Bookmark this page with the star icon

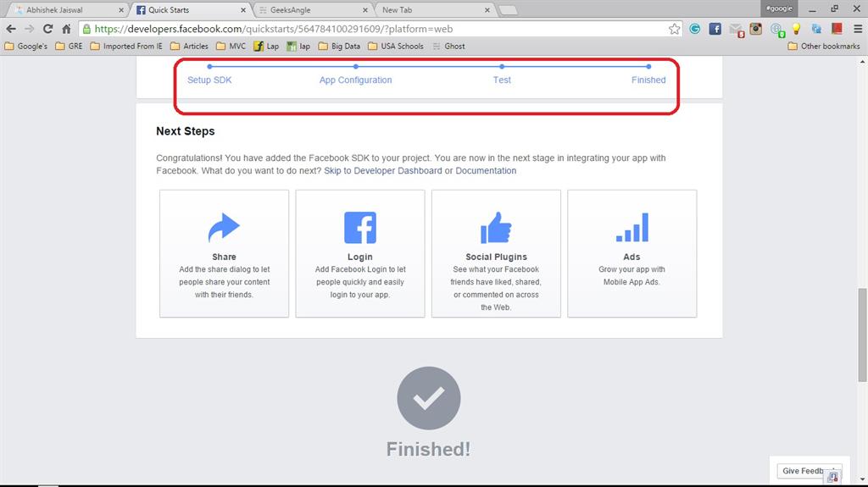(x=674, y=29)
